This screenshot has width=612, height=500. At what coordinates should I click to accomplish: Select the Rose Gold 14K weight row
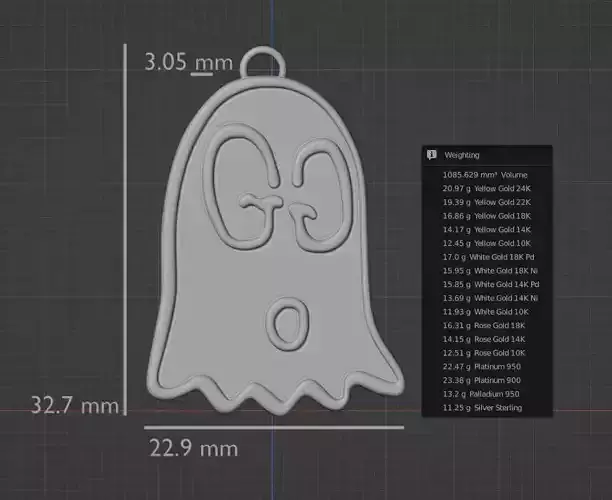click(x=484, y=339)
